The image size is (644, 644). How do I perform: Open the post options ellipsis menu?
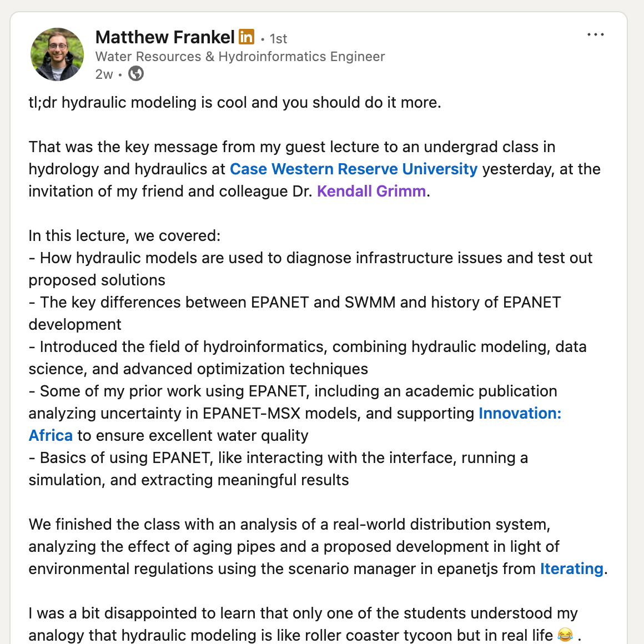pyautogui.click(x=595, y=34)
